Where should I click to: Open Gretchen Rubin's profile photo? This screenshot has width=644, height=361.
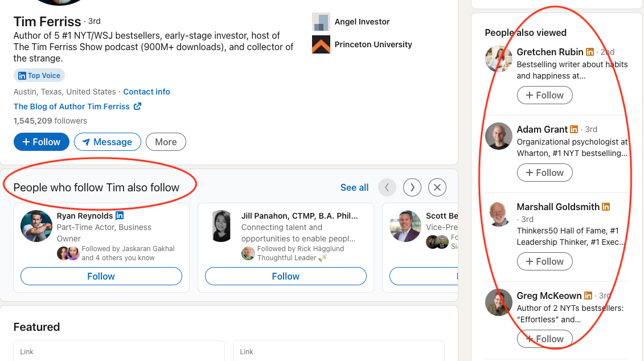point(499,59)
